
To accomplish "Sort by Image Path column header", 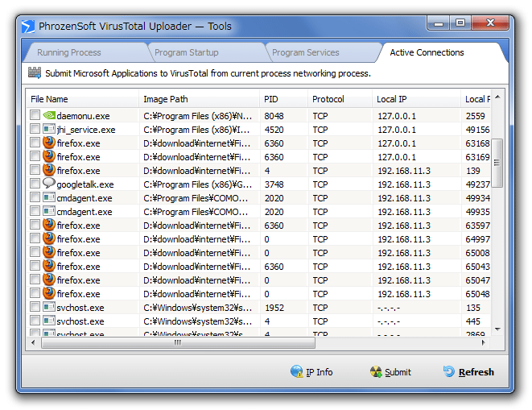I will coord(199,99).
